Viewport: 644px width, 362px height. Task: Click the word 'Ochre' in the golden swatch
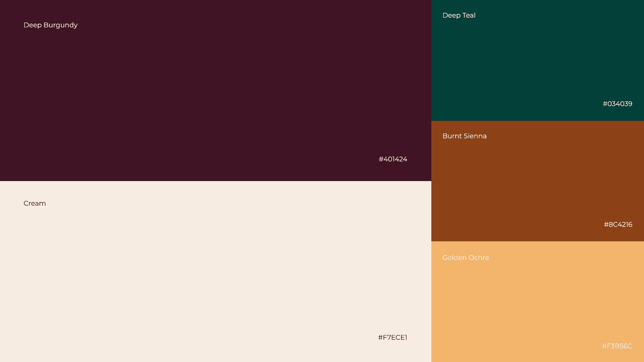(x=479, y=258)
